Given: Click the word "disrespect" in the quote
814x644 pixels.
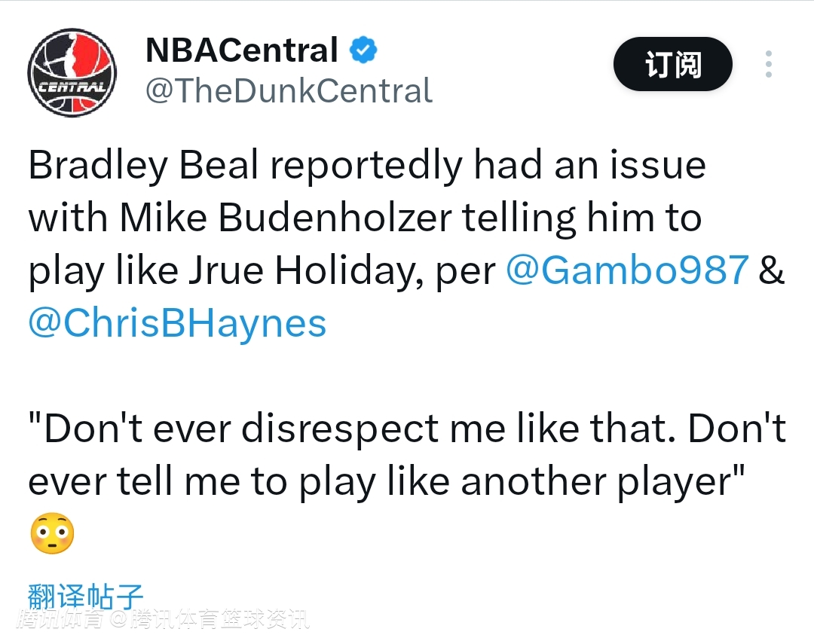Looking at the screenshot, I should (341, 429).
